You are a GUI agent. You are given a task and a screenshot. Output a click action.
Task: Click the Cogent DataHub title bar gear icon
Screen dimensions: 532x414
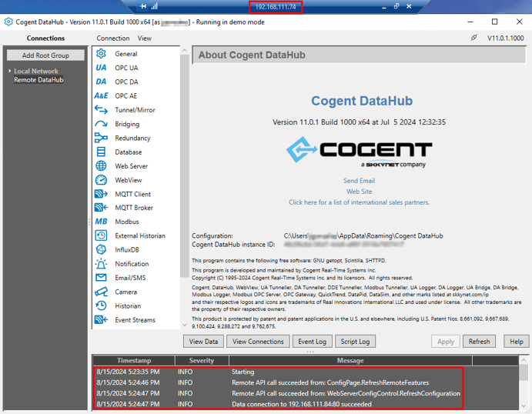coord(8,22)
